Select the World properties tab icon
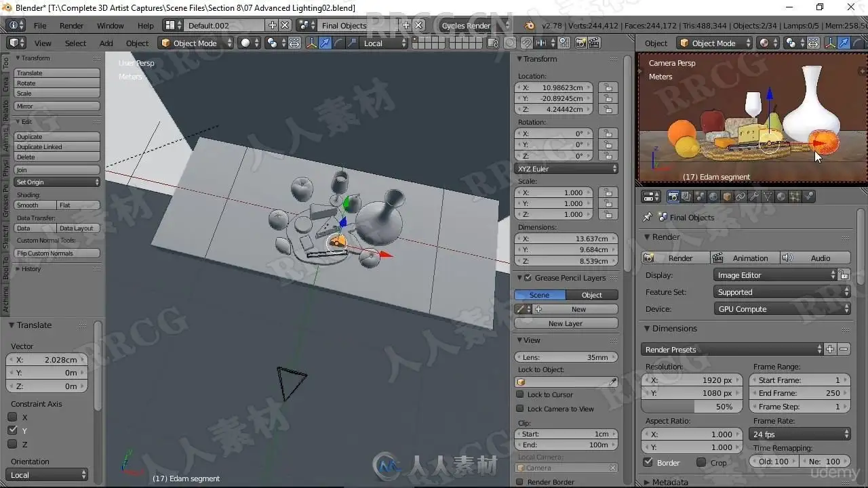 [713, 197]
